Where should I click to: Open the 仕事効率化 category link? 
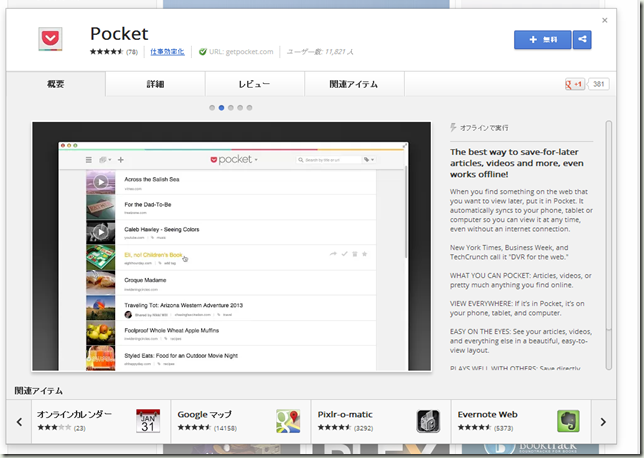pos(167,52)
